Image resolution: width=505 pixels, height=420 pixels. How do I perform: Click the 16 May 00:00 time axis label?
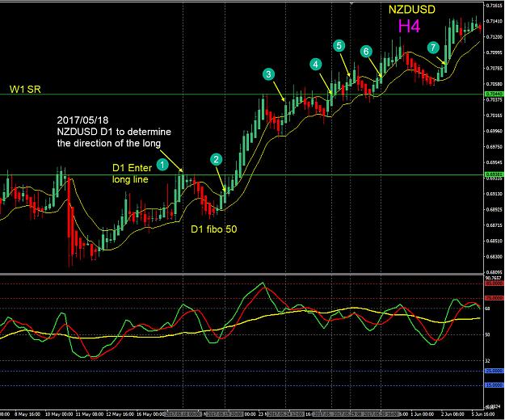click(x=150, y=414)
